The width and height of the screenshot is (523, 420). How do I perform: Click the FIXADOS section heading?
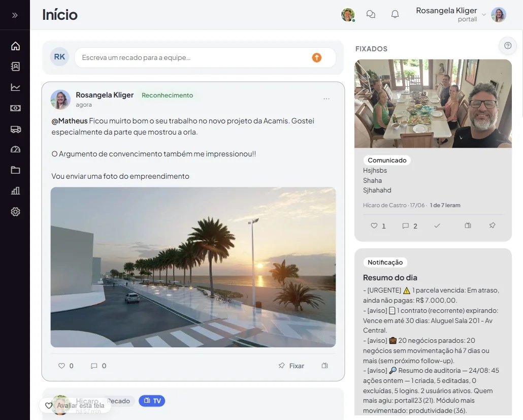(x=371, y=49)
